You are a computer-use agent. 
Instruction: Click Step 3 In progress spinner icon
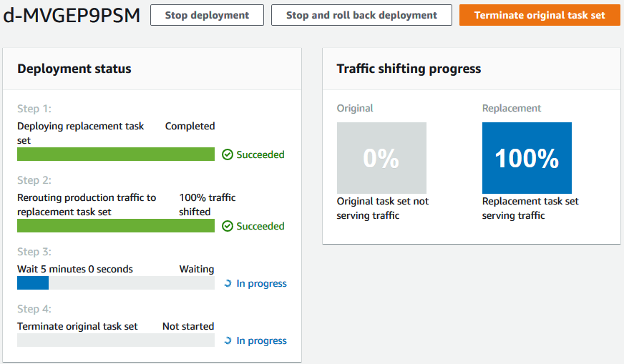pos(228,284)
